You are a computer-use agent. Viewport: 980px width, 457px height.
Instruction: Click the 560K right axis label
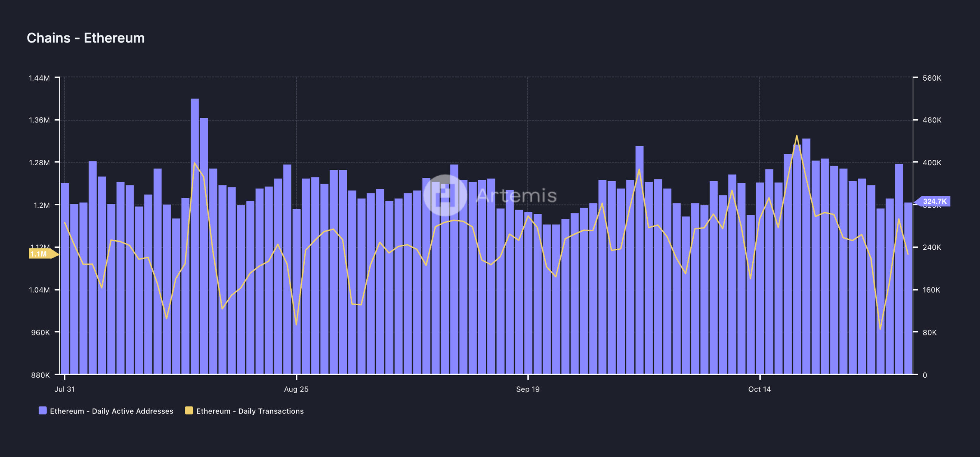click(x=932, y=78)
